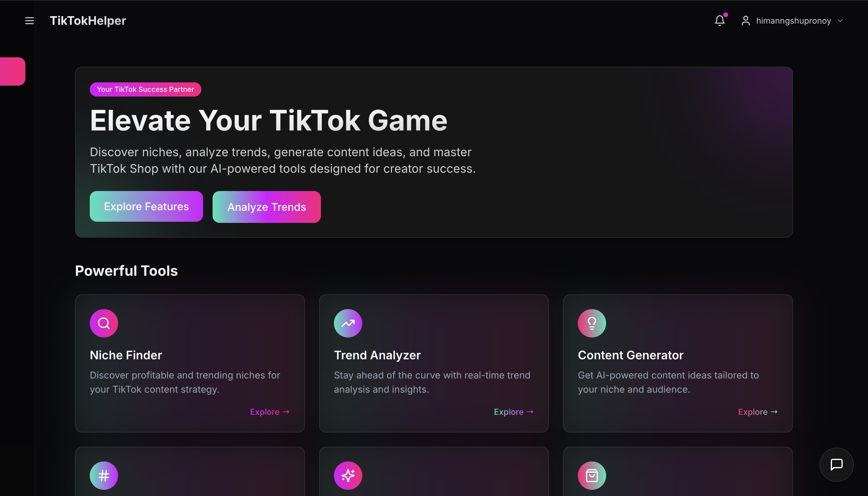Click the TikTokHelper logo text
Viewport: 868px width, 496px height.
click(x=88, y=21)
